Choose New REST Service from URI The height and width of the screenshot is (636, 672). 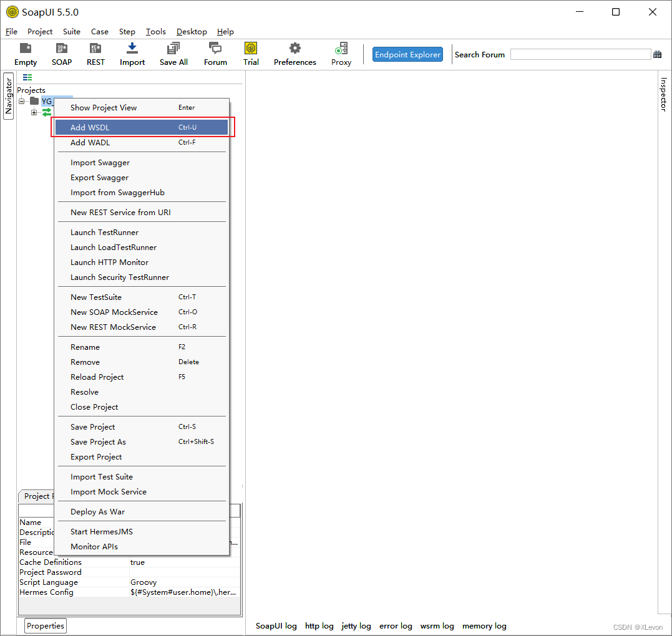point(142,212)
